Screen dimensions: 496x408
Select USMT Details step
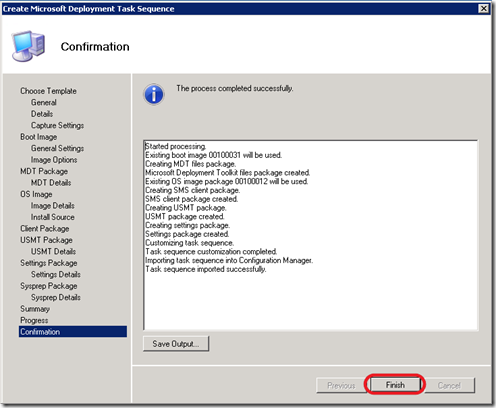tap(53, 251)
